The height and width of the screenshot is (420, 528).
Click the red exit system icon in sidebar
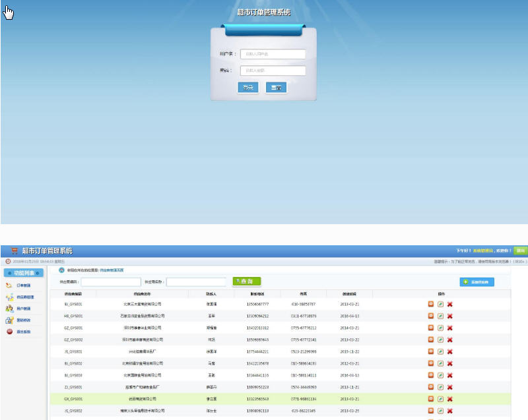pyautogui.click(x=10, y=331)
